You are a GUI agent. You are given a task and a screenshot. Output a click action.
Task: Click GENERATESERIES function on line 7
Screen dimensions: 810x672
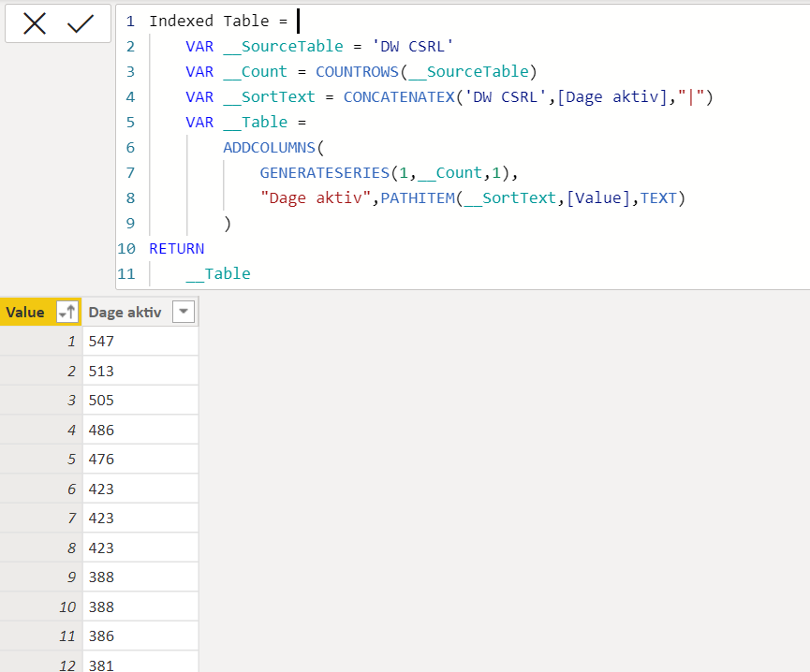coord(324,173)
